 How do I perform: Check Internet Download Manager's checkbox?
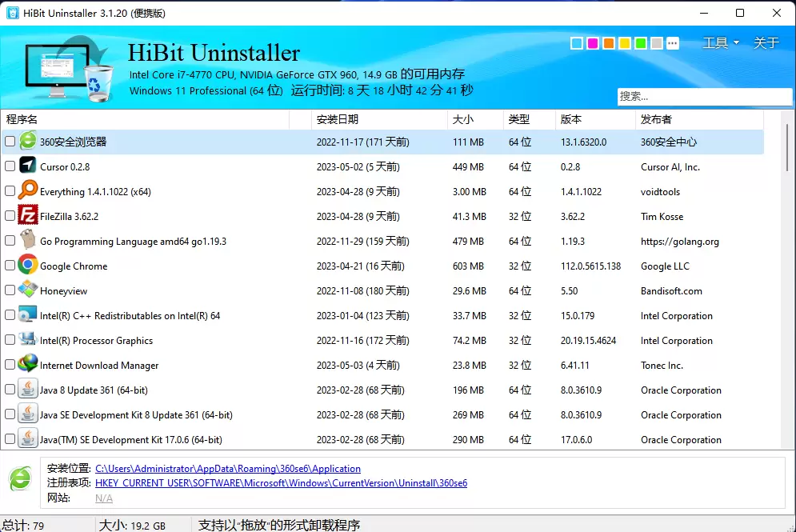coord(10,365)
